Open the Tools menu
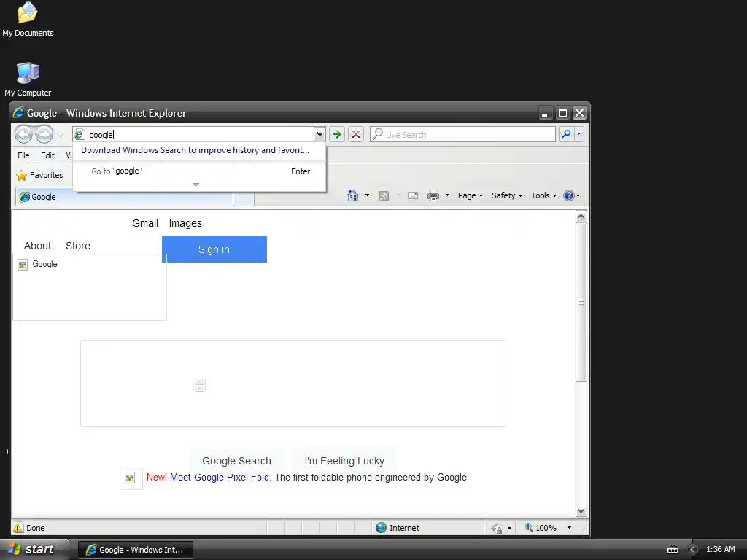This screenshot has height=560, width=747. (x=543, y=195)
